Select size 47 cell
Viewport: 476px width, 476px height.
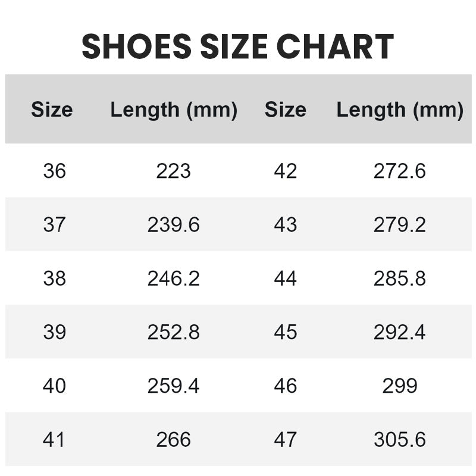click(286, 440)
